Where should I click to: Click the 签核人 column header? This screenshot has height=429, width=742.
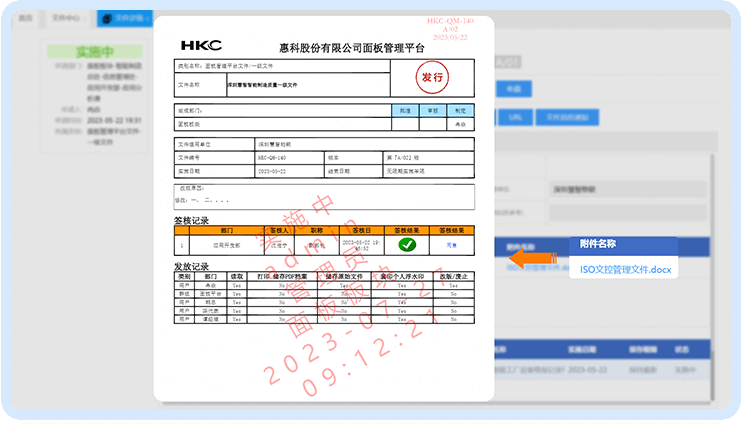(279, 230)
